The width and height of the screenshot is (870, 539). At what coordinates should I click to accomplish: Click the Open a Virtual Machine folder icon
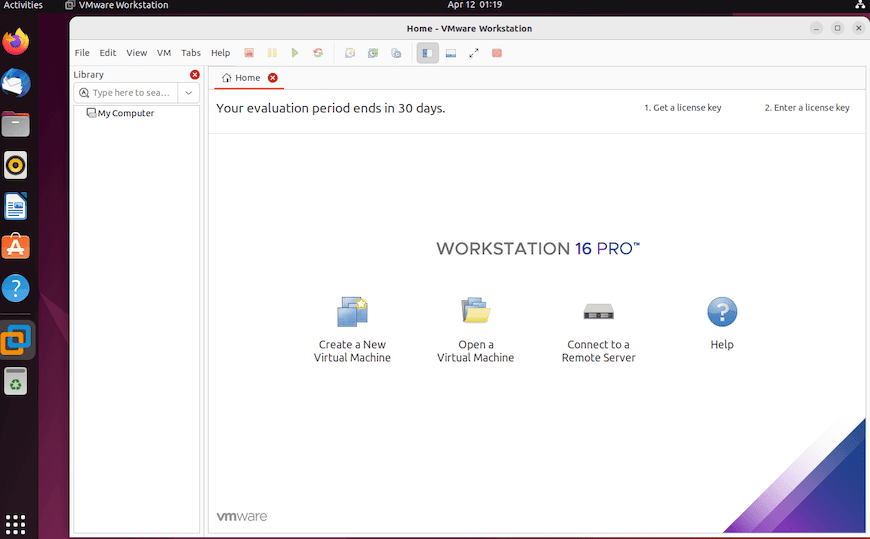tap(476, 310)
